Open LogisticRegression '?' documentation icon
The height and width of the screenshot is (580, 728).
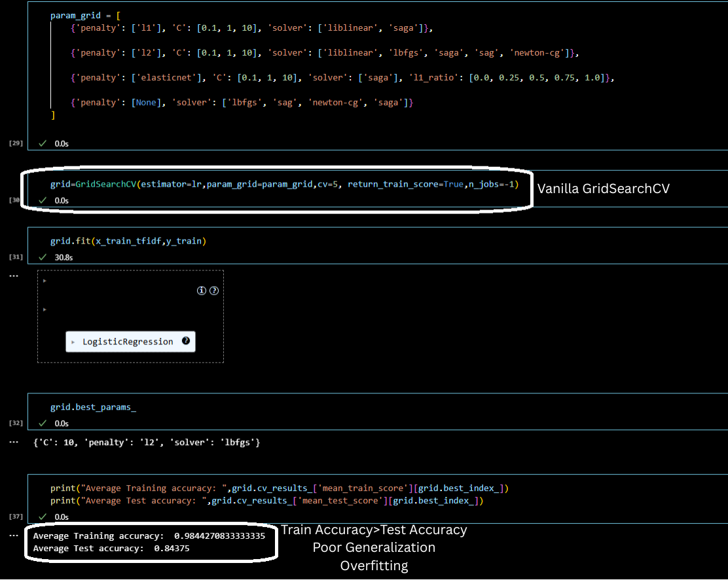(x=186, y=341)
